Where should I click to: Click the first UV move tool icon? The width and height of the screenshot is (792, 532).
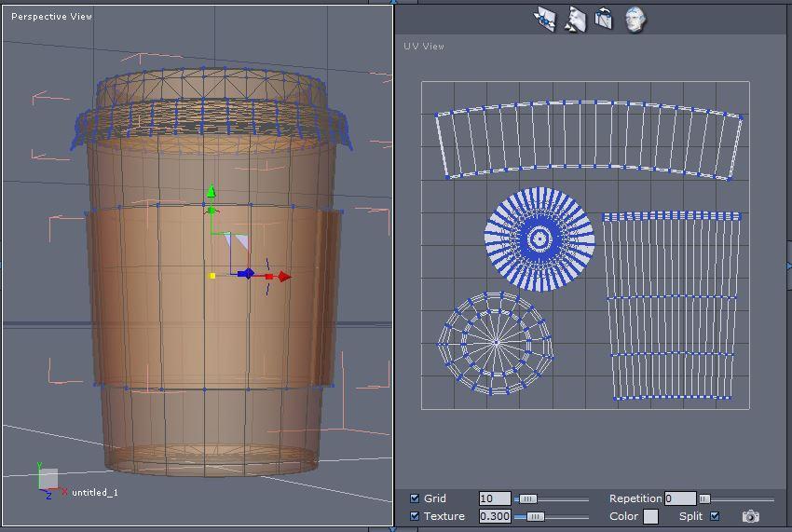point(545,20)
